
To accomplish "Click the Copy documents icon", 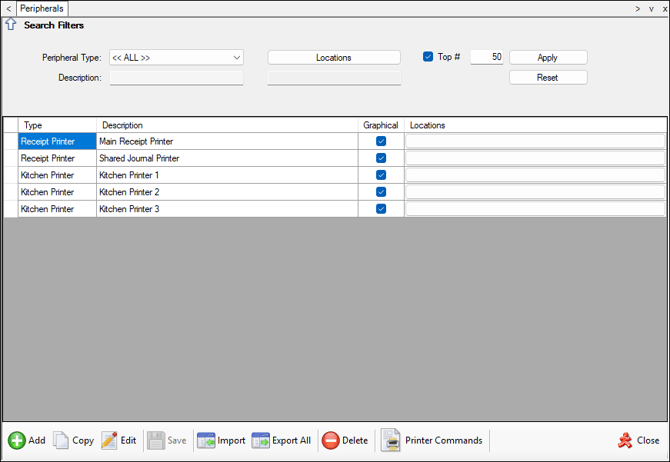I will [61, 440].
